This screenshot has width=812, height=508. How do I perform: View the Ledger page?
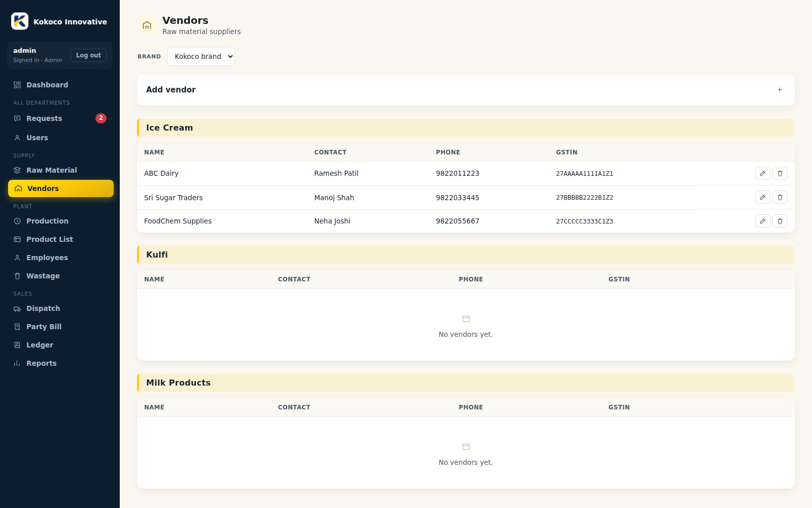60,345
